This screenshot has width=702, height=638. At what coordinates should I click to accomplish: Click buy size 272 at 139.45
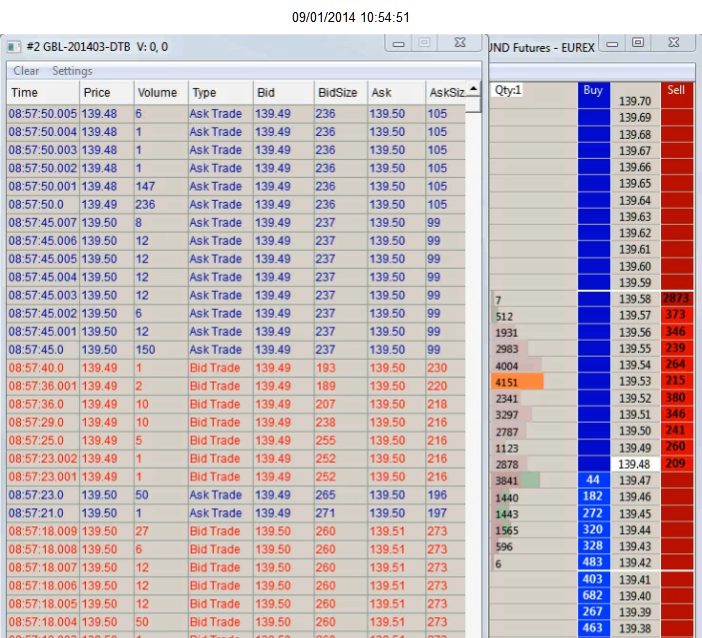coord(593,513)
